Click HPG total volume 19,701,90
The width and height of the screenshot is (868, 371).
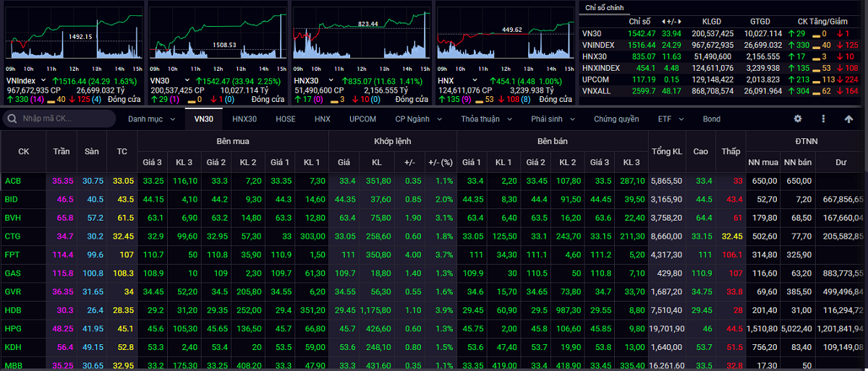tap(666, 329)
